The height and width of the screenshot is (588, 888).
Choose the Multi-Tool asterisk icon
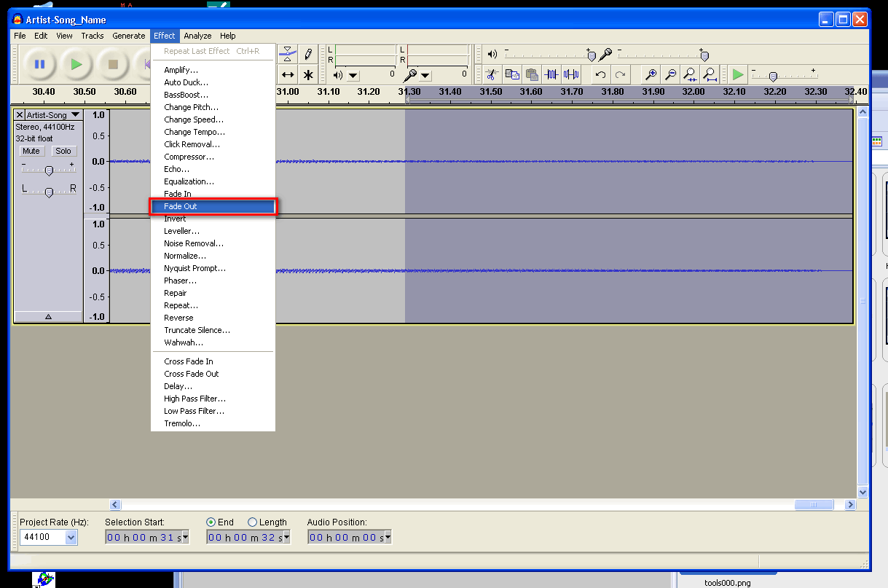tap(308, 74)
